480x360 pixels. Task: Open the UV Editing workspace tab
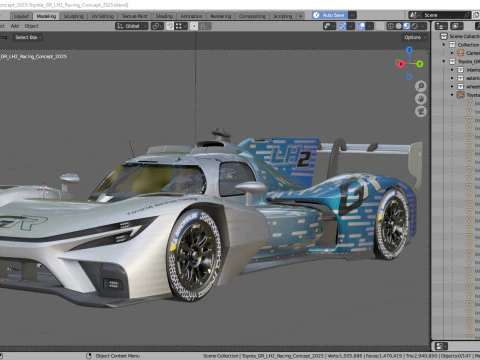pyautogui.click(x=102, y=16)
